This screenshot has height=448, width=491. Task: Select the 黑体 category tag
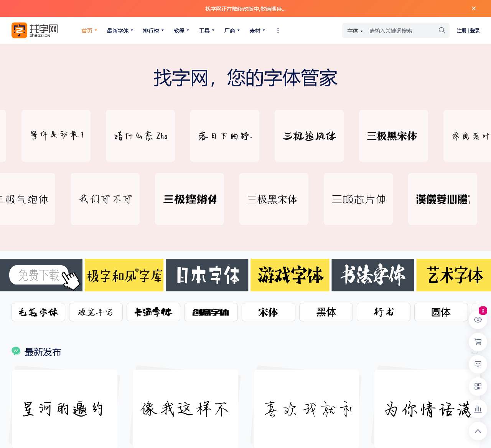click(x=326, y=312)
